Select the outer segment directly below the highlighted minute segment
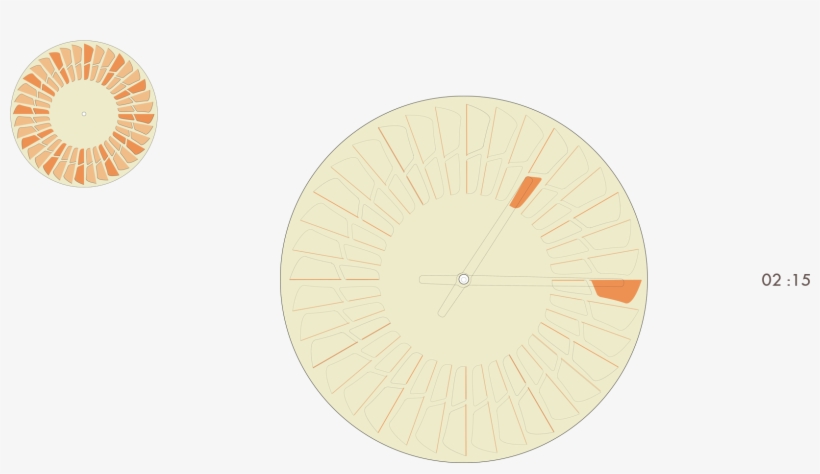Screen dimensions: 820x474 (611, 315)
